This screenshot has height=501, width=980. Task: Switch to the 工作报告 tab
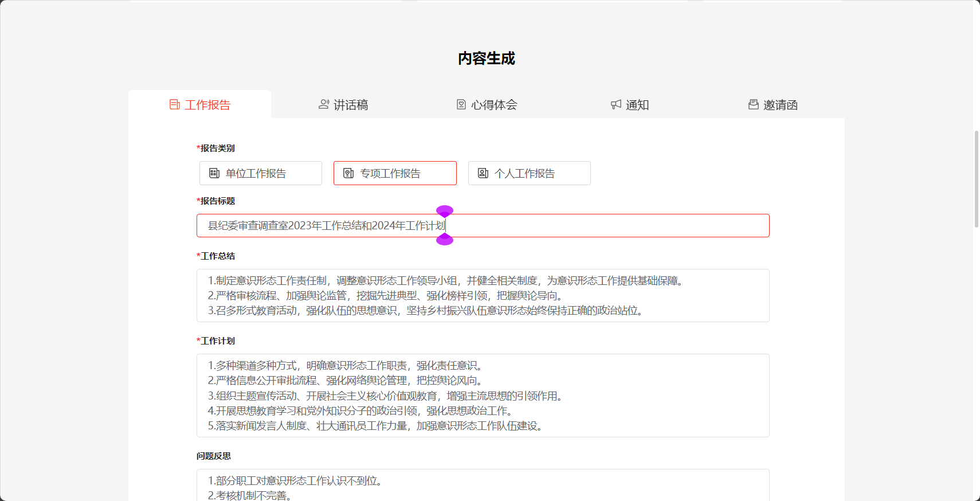pos(199,104)
